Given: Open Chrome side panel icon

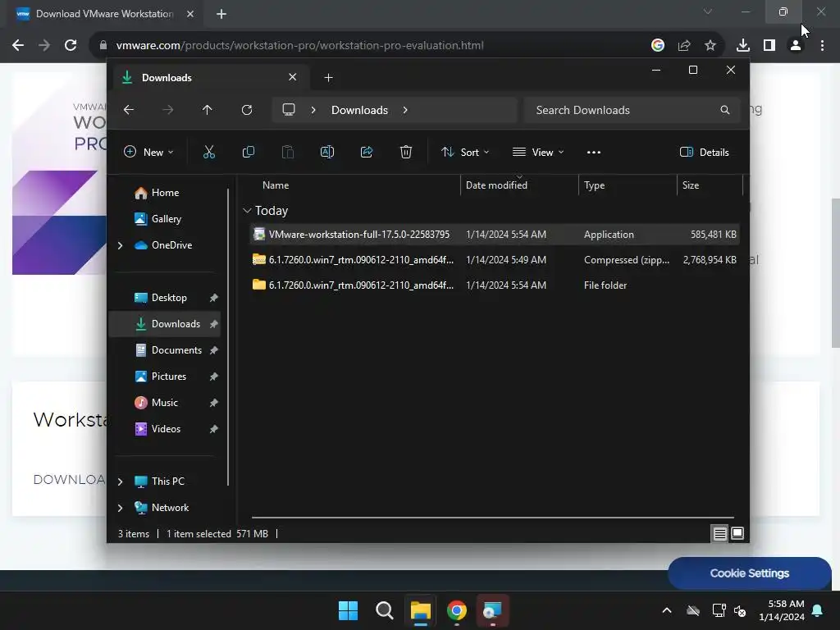Looking at the screenshot, I should coord(769,46).
